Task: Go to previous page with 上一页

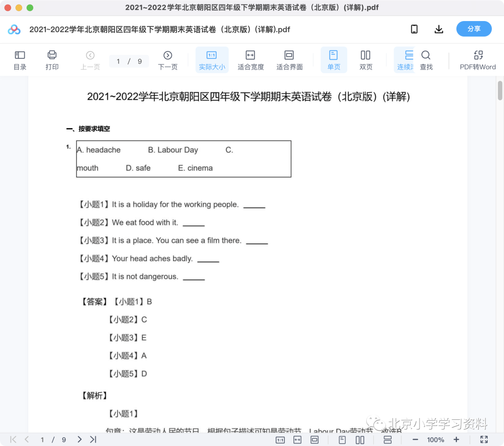Action: point(90,60)
